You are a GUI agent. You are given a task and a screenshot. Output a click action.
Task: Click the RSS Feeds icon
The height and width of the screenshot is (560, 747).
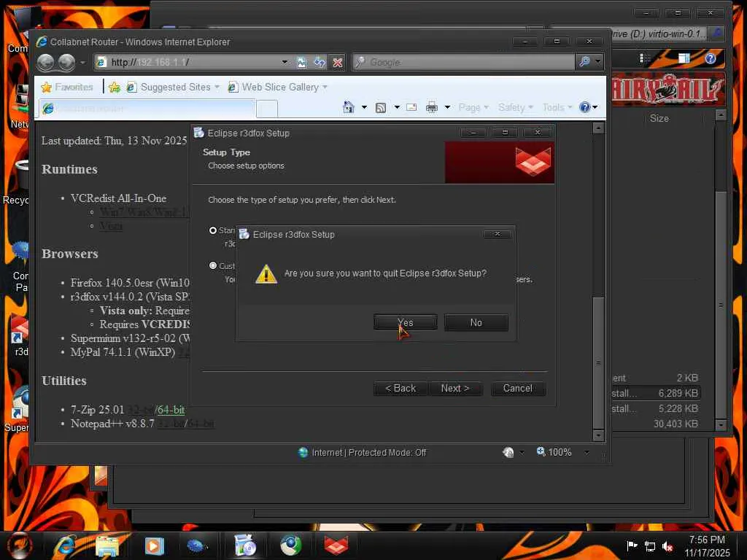(381, 108)
